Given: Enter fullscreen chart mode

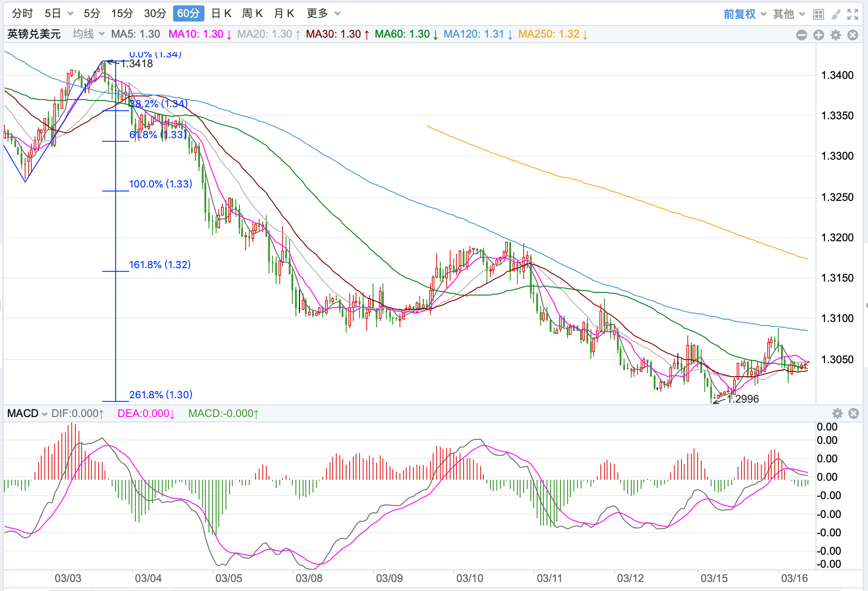Looking at the screenshot, I should coord(853,14).
